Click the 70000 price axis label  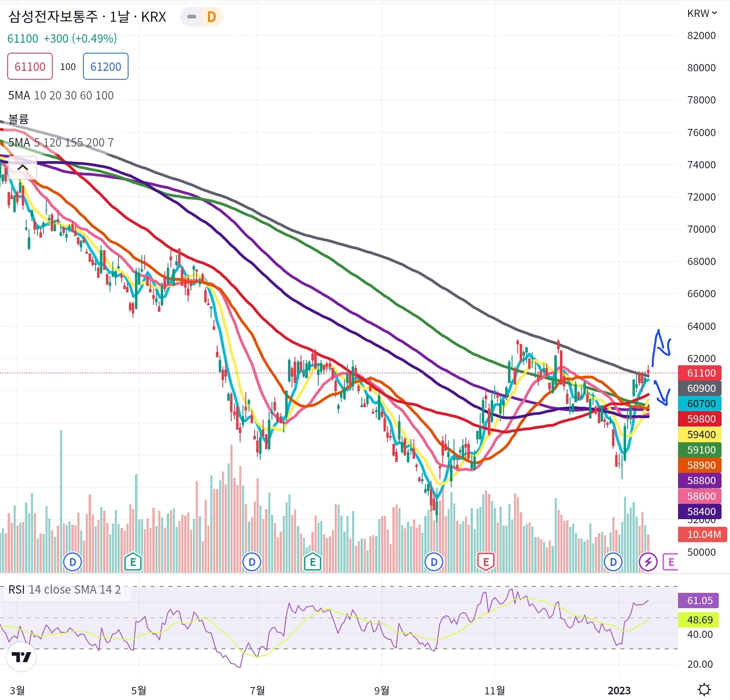click(701, 229)
